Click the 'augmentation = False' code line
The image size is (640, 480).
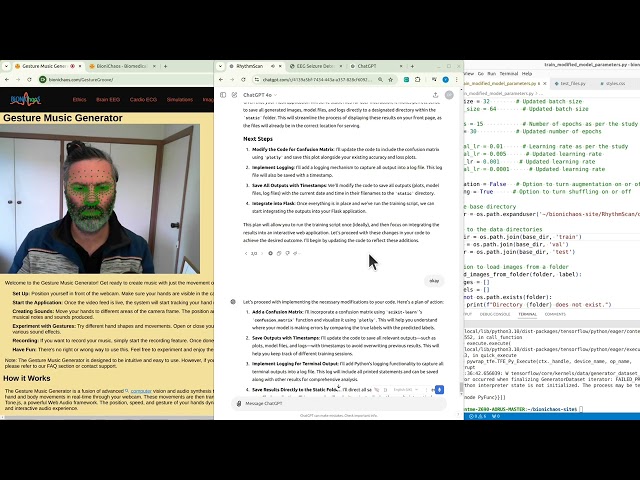[x=552, y=184]
